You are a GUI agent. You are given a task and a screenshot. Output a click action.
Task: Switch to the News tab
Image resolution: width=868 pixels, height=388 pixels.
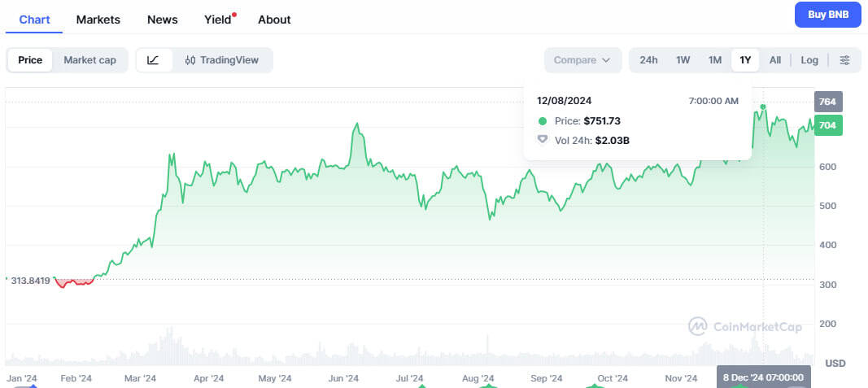click(163, 20)
